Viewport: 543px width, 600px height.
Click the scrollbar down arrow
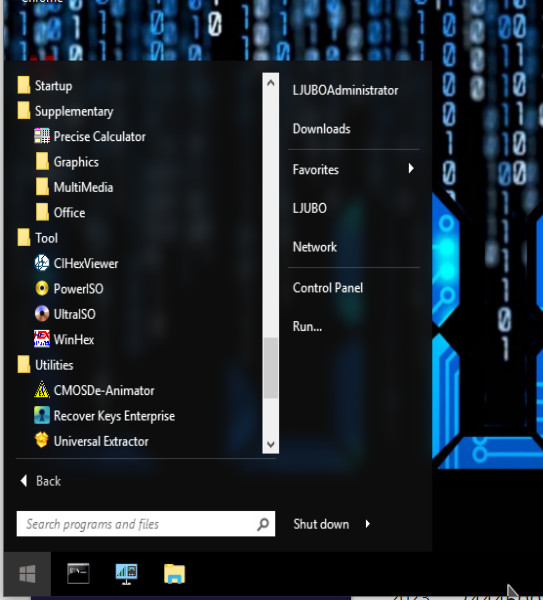click(271, 444)
